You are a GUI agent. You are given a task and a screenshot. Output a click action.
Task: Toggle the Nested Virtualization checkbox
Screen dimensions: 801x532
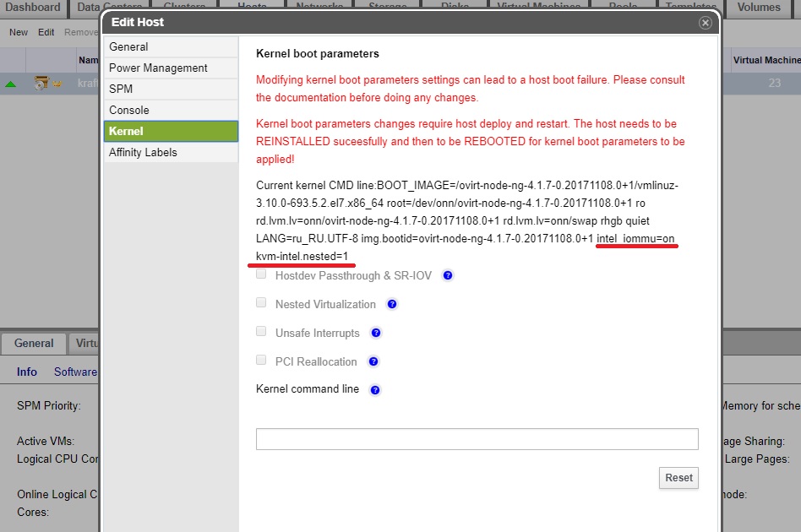point(261,303)
